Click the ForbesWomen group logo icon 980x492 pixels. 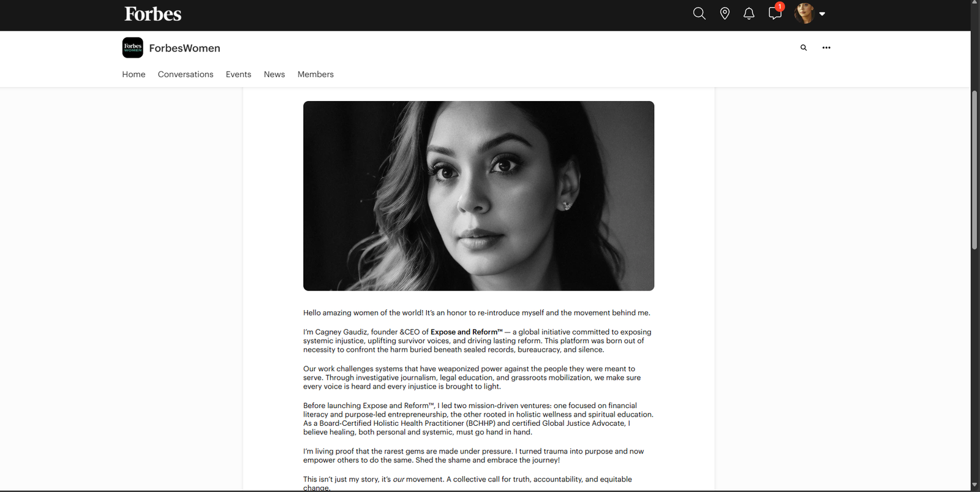(x=132, y=48)
